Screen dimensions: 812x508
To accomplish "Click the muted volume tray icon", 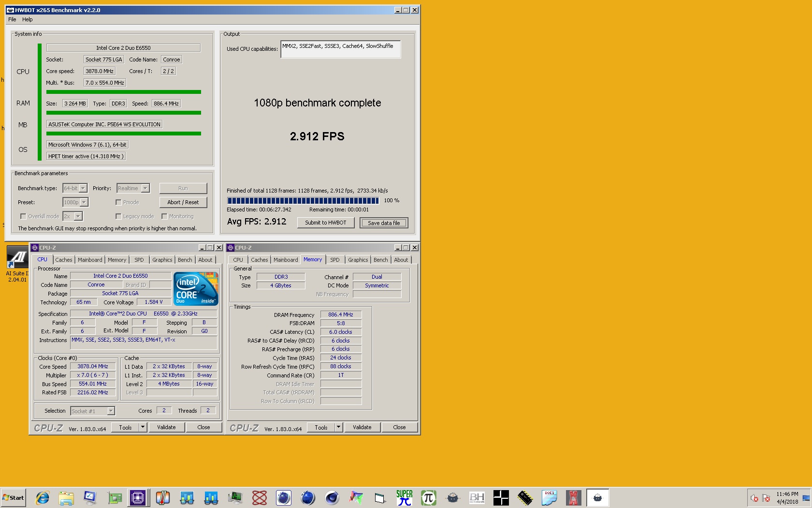I will pos(754,498).
